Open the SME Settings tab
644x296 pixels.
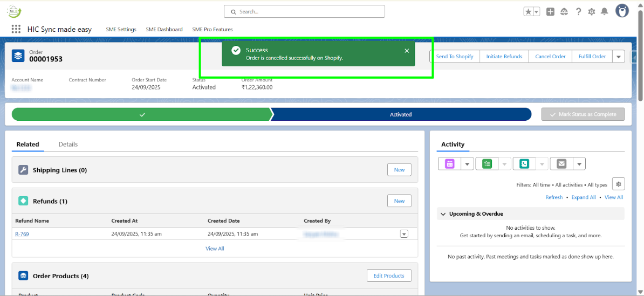(121, 30)
